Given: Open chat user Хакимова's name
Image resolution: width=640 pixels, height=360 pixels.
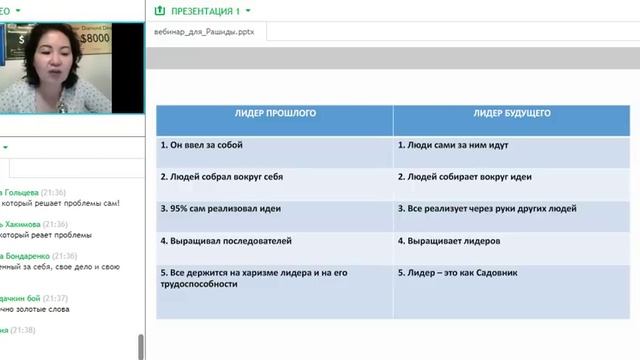Looking at the screenshot, I should (x=20, y=224).
